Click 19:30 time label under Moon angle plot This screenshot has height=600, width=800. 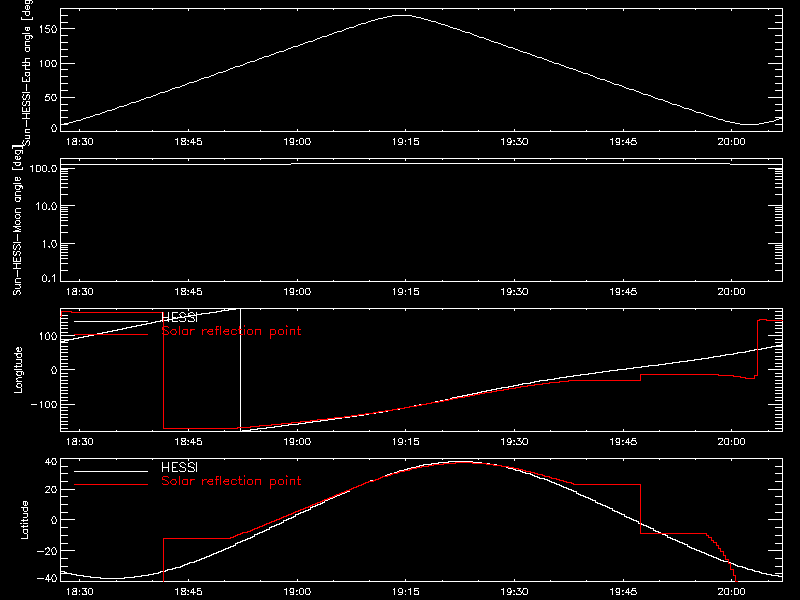(514, 292)
